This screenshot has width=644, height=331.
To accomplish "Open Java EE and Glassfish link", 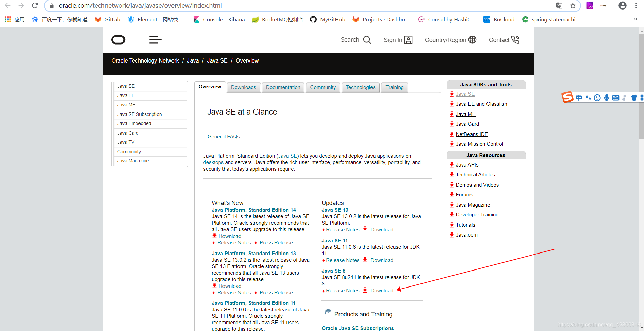I will (481, 104).
